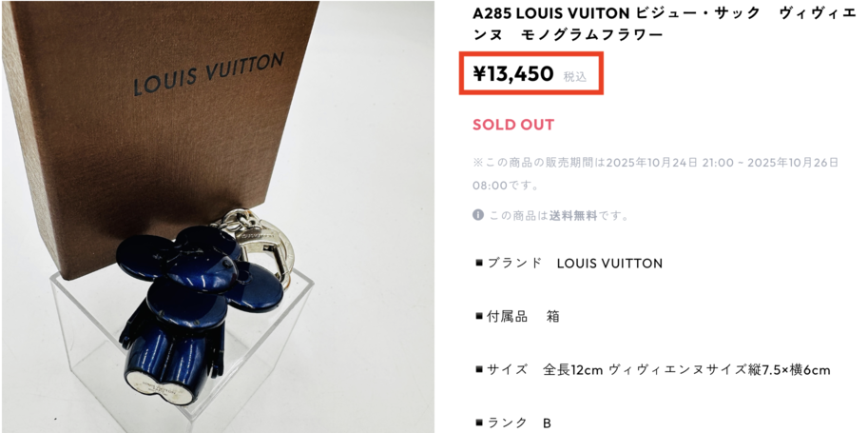Click the bullet square before ランク

479,423
